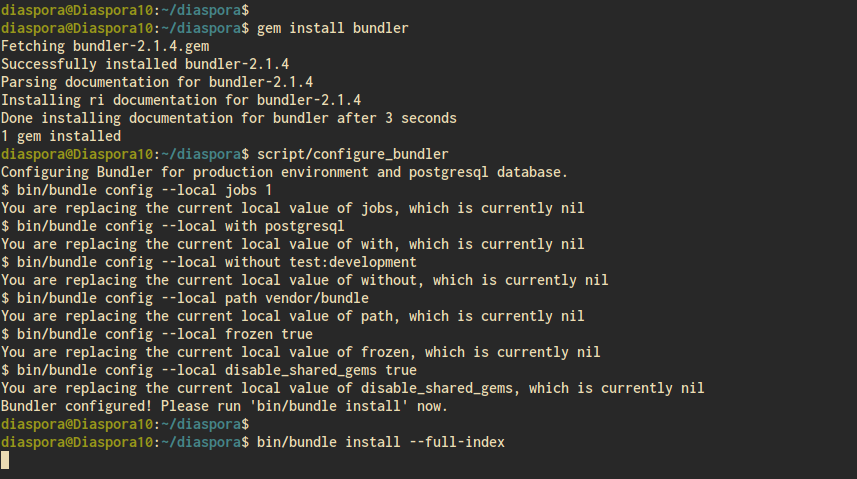Click the terminal cursor block at bottom
This screenshot has width=857, height=479.
point(5,460)
